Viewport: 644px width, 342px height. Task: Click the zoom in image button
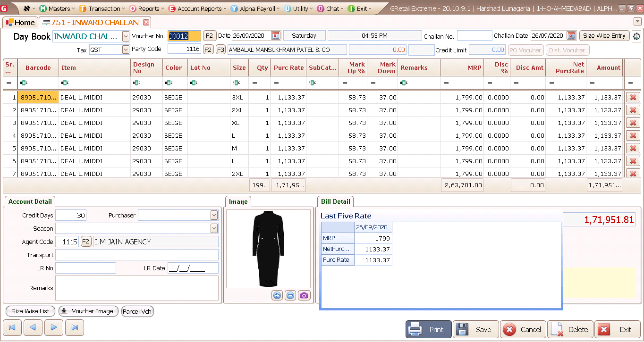pos(277,295)
